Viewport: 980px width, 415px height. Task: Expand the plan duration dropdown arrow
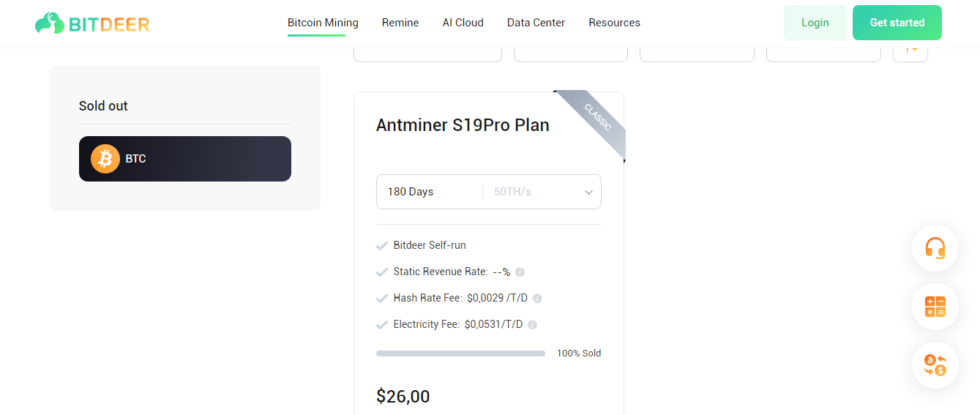pyautogui.click(x=588, y=192)
